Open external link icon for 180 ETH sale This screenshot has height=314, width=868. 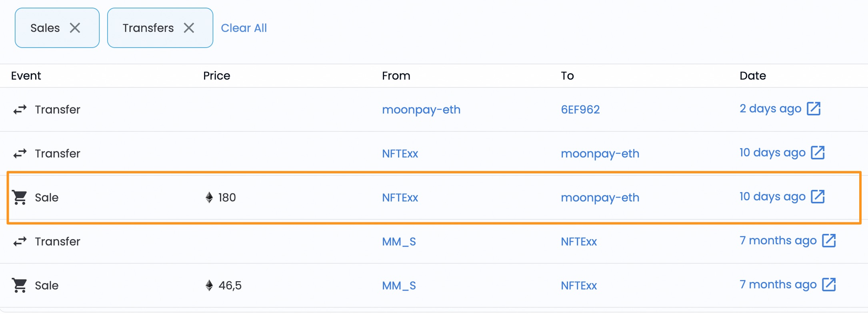coord(818,197)
